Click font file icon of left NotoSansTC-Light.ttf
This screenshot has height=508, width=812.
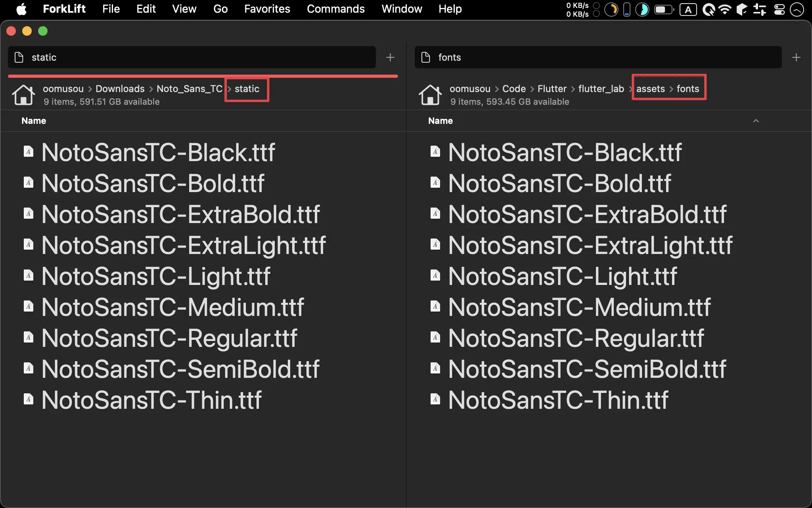tap(29, 275)
